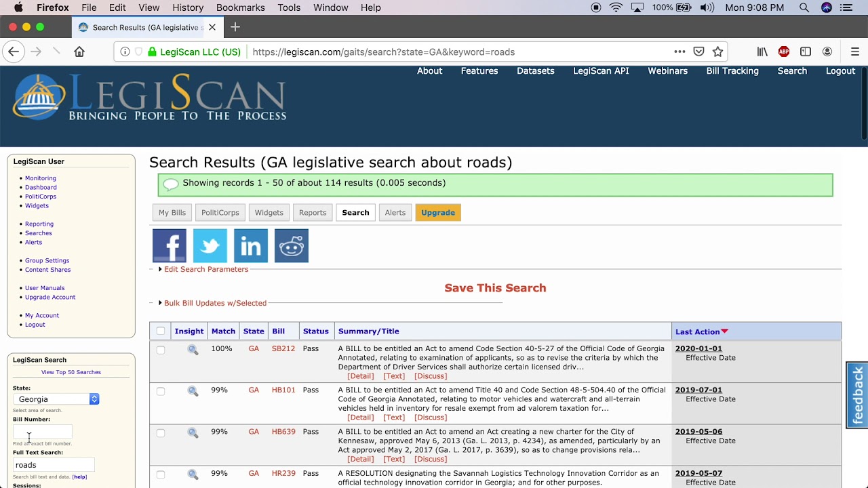Screen dimensions: 868x488
Task: Open volume control in menu bar
Action: tap(707, 7)
